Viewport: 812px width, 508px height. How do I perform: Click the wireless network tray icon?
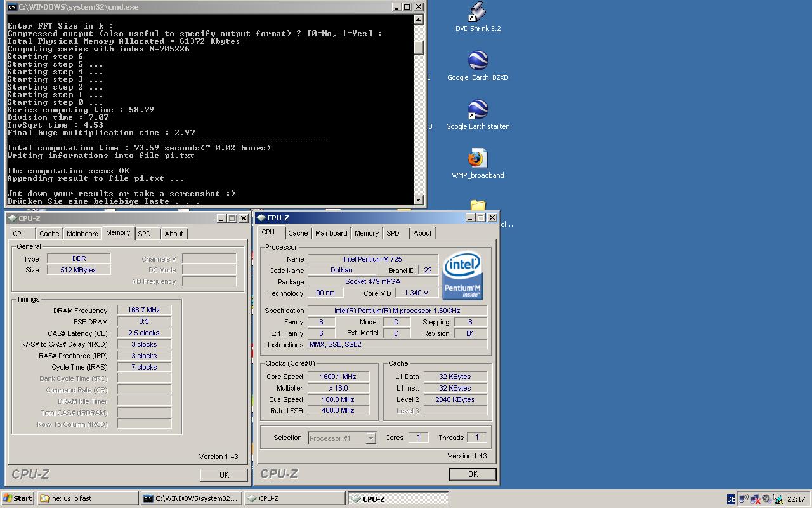tap(743, 499)
